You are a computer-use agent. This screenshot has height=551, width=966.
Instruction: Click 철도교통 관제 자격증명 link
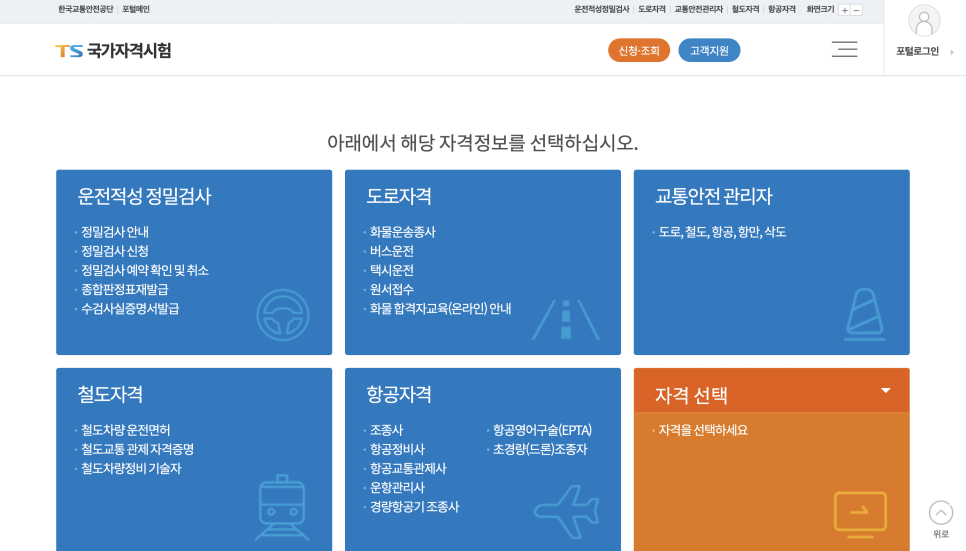137,449
